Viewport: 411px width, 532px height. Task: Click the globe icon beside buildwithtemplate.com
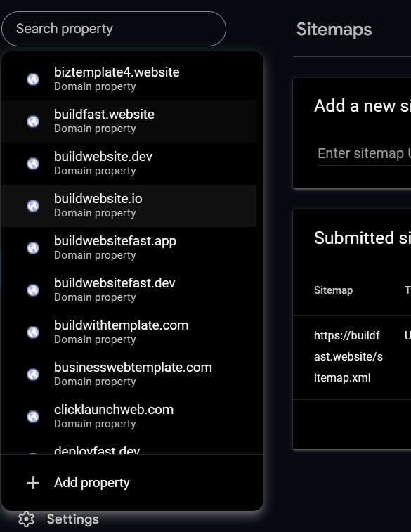click(33, 332)
